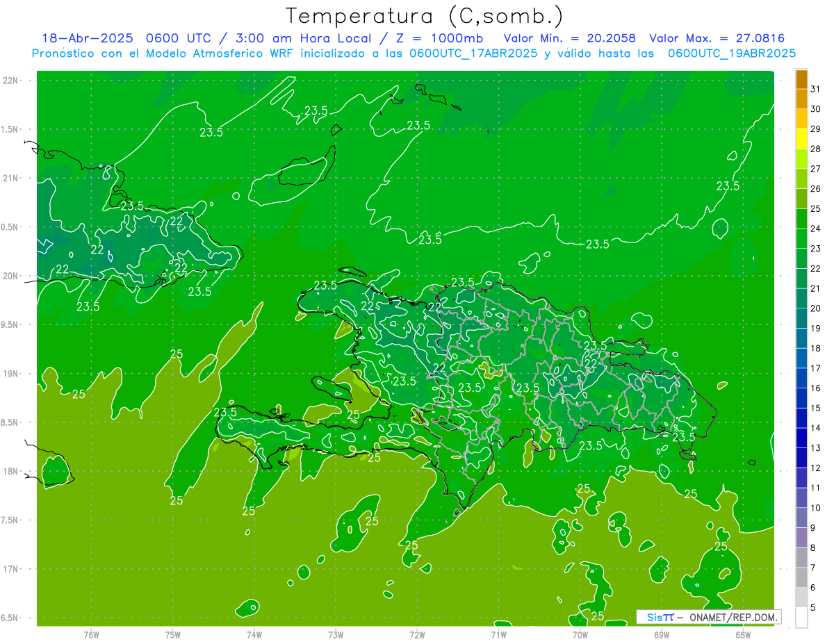Click the '15' value on the color scale

click(x=816, y=408)
